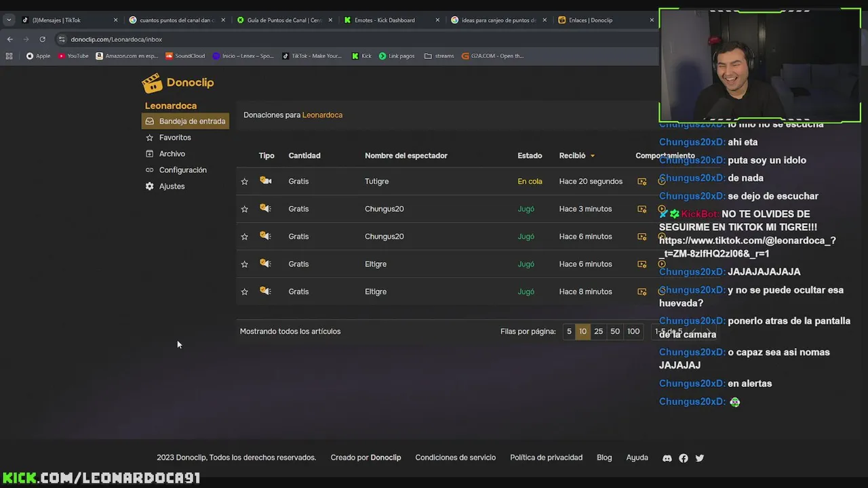Open clip settings icon for Eltigre, 6 minutes ago

[642, 264]
